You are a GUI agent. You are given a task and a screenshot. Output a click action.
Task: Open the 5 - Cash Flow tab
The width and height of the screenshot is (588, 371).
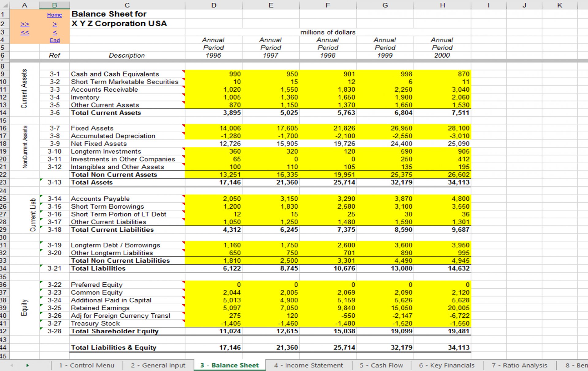381,365
